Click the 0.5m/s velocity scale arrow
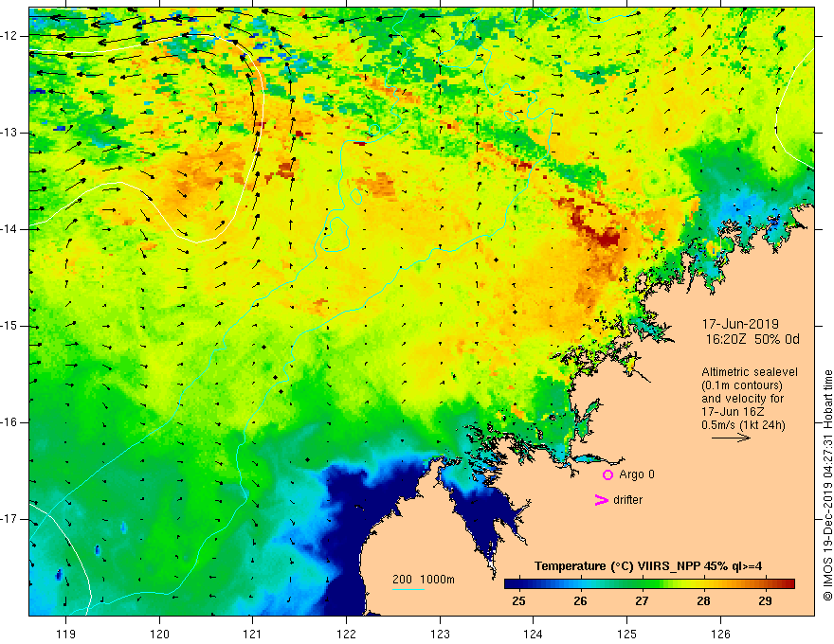 731,438
